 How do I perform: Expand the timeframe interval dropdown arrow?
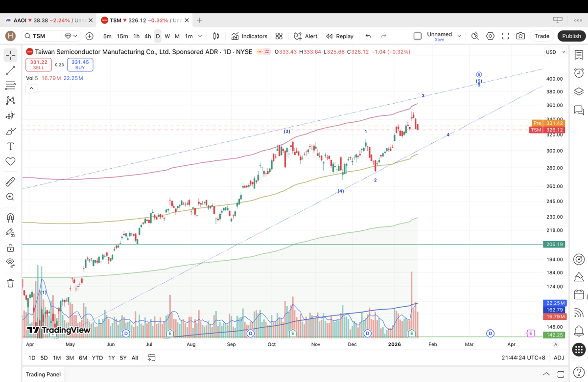(x=200, y=36)
